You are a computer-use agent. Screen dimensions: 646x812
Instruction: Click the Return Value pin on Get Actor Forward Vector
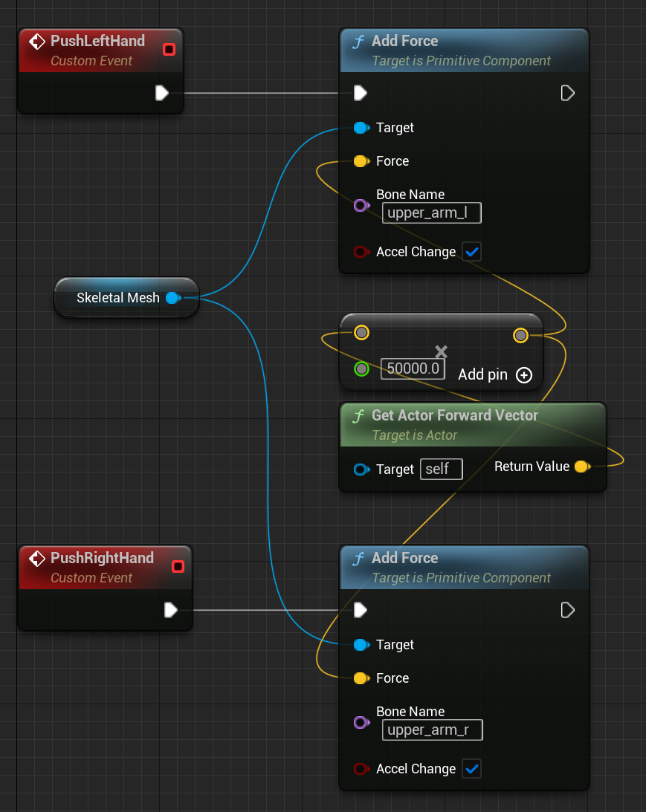(x=582, y=467)
